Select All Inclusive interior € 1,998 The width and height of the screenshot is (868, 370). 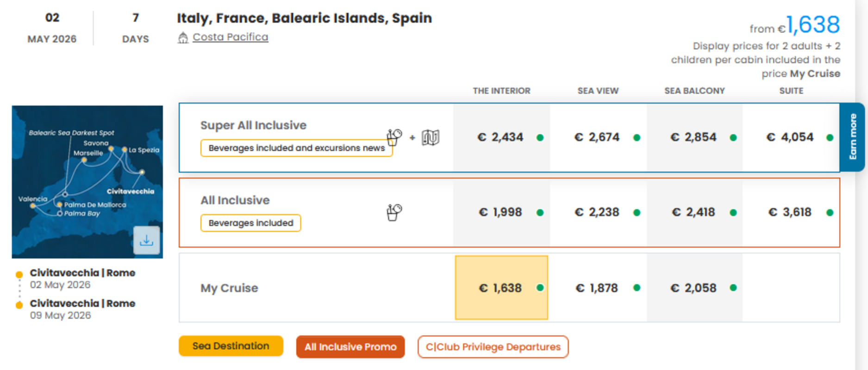tap(500, 212)
